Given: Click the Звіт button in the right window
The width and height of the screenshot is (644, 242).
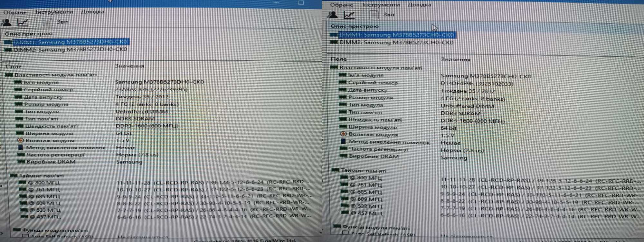Looking at the screenshot, I should (389, 15).
